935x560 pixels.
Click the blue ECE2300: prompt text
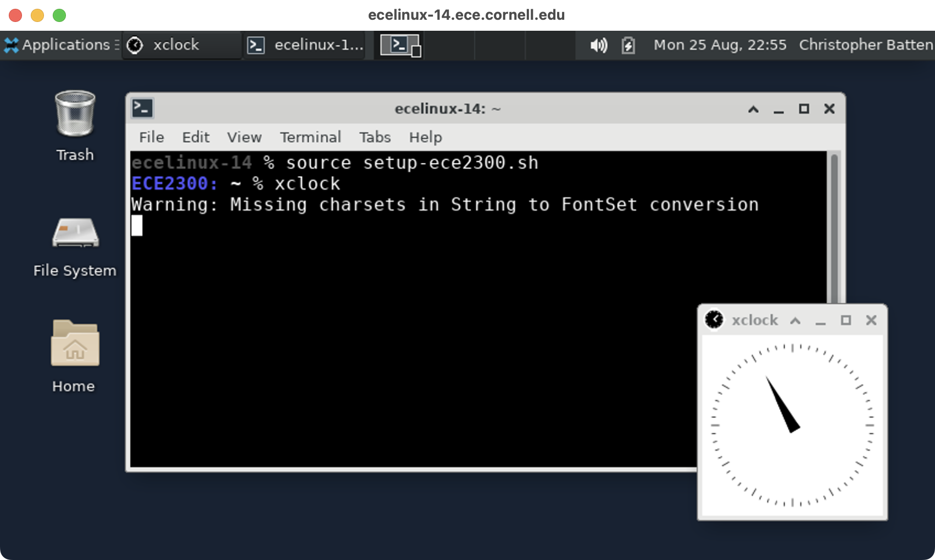[x=175, y=183]
